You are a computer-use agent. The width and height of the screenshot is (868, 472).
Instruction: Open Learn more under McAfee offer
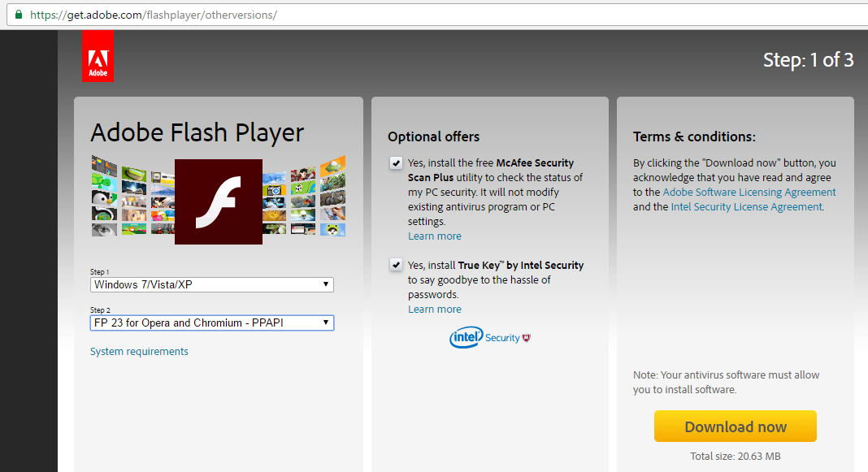click(x=435, y=236)
